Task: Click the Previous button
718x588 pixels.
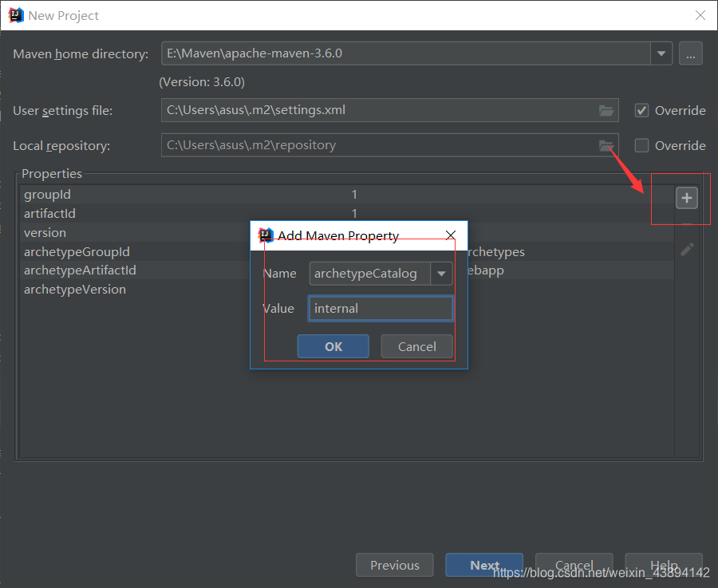Action: (395, 565)
